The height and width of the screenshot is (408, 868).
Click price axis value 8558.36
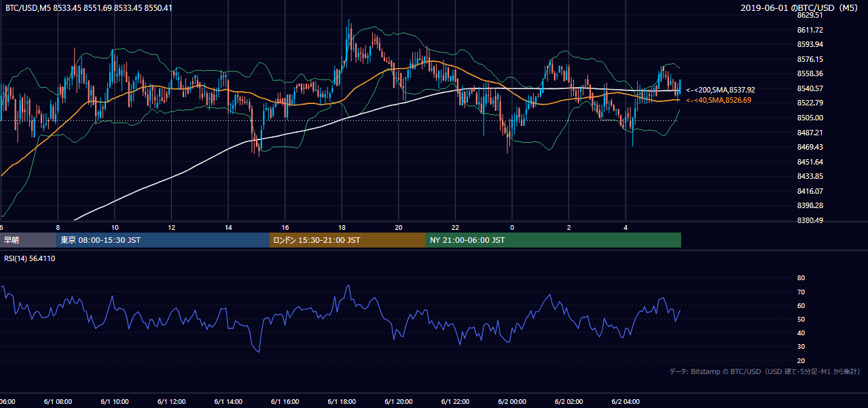click(810, 73)
